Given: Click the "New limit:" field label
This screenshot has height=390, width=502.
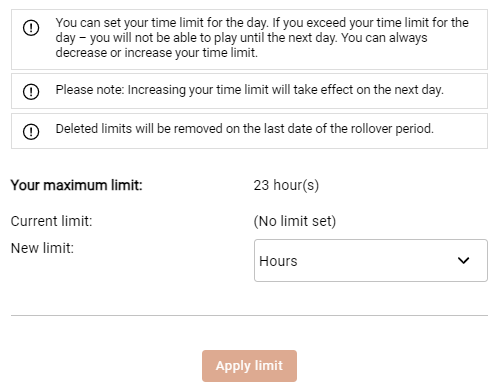Looking at the screenshot, I should point(42,248).
